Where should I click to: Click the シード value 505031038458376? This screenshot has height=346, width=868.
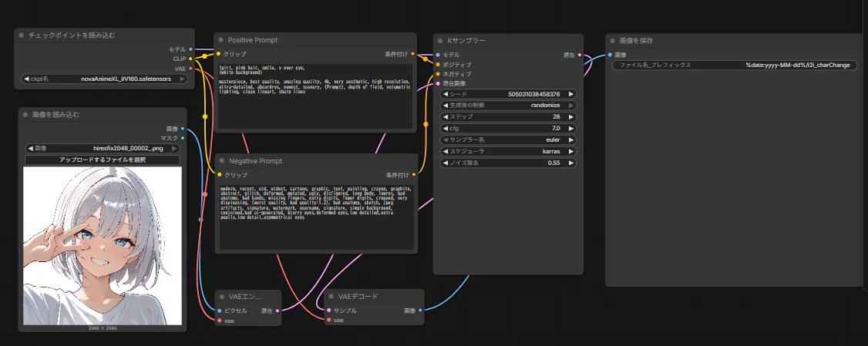tap(533, 94)
